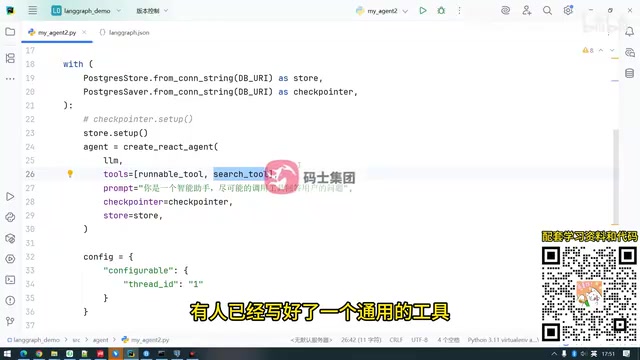Click agent in the breadcrumb bar
This screenshot has height=360, width=640.
[x=100, y=340]
